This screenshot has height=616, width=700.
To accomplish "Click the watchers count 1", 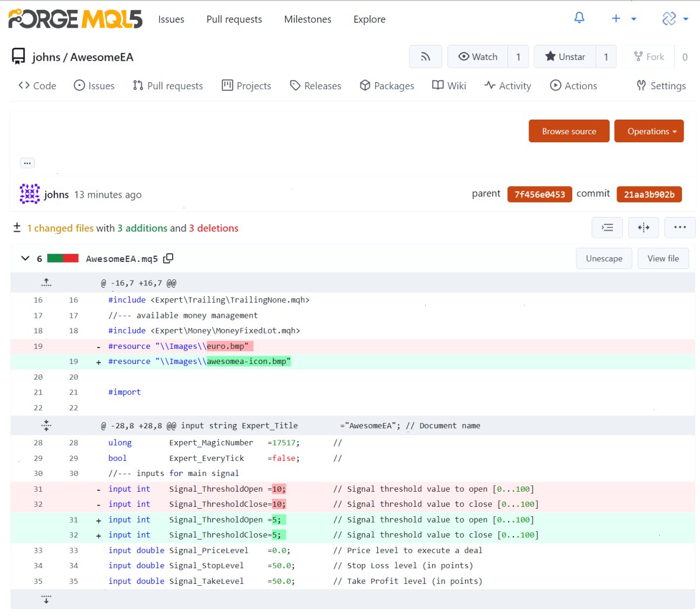I will [x=518, y=57].
